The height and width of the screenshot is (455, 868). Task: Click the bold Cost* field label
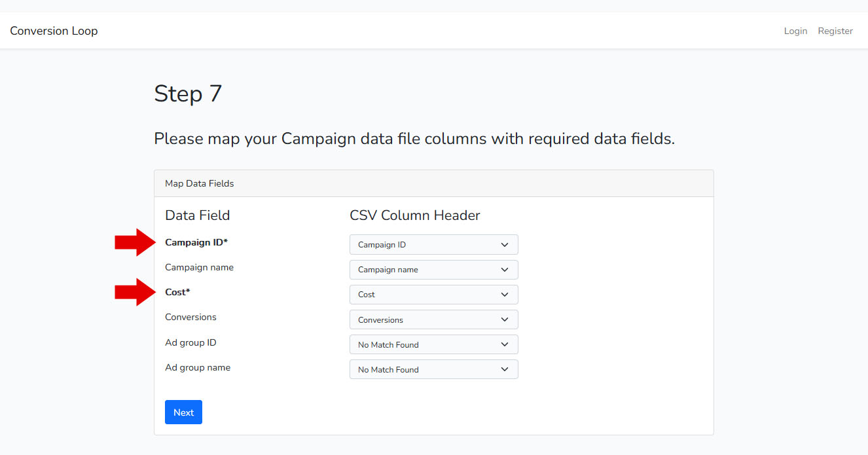[x=177, y=292]
